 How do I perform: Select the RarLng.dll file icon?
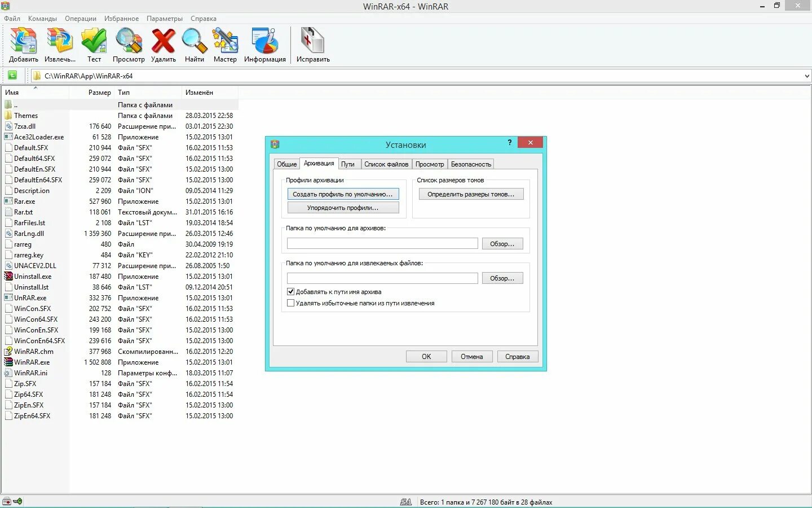pos(8,233)
